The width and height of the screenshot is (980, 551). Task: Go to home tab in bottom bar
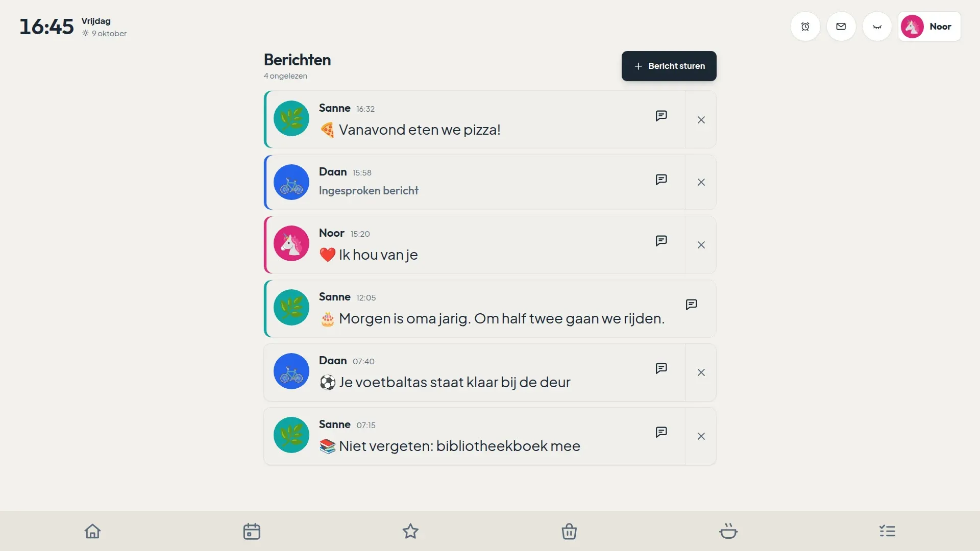92,531
